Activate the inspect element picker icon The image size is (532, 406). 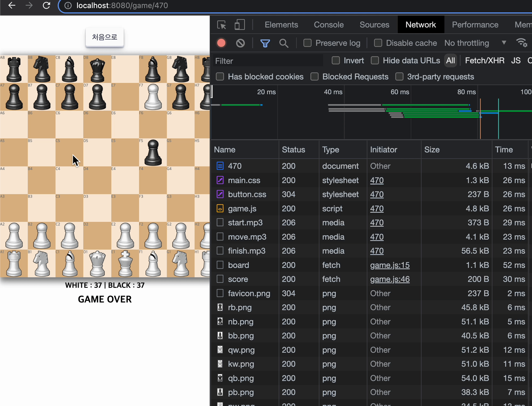point(222,25)
